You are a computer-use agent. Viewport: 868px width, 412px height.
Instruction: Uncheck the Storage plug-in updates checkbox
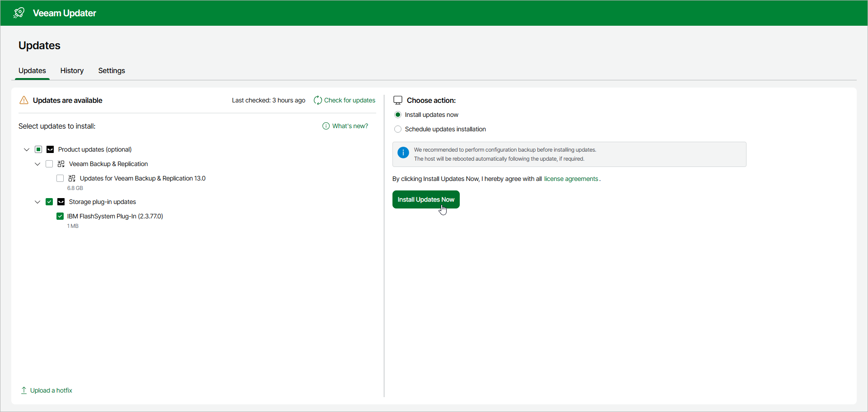click(x=49, y=202)
